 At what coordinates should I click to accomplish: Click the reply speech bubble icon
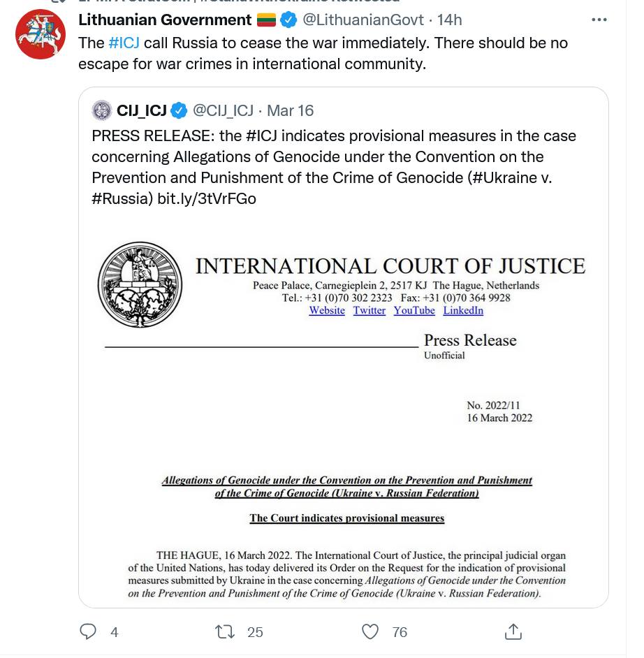tap(88, 631)
